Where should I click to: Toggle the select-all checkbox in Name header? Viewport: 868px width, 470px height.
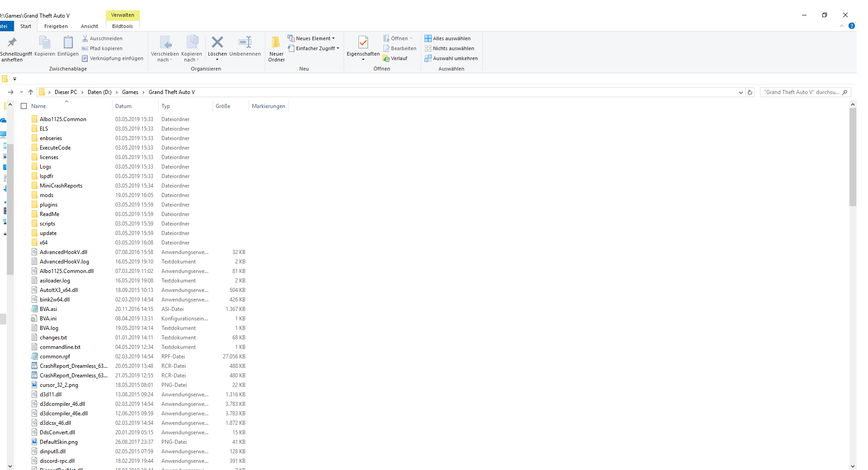[x=24, y=106]
